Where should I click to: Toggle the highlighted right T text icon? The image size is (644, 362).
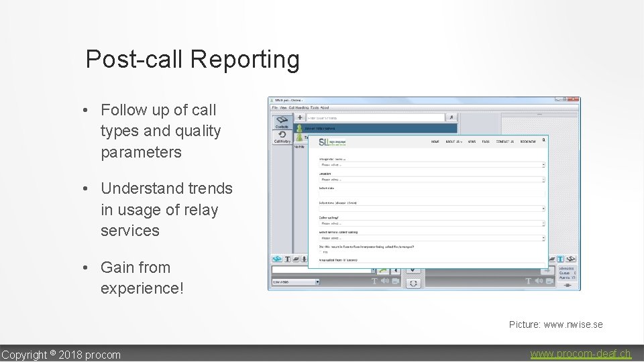click(560, 259)
